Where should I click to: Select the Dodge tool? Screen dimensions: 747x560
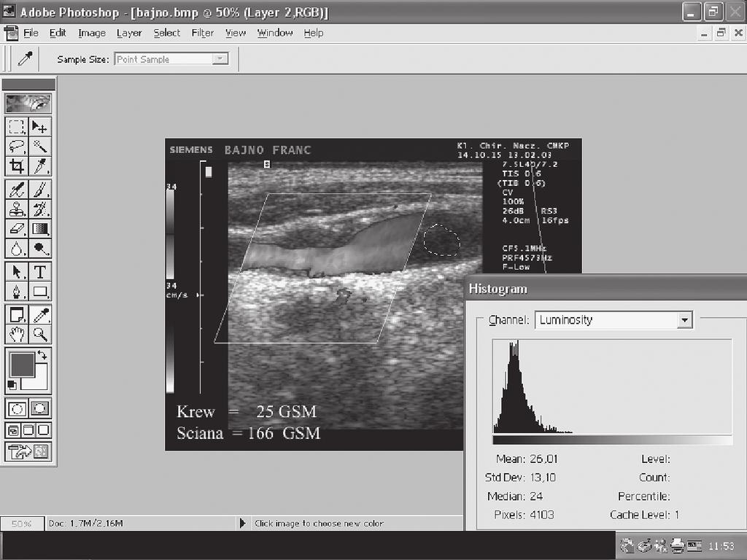point(40,249)
